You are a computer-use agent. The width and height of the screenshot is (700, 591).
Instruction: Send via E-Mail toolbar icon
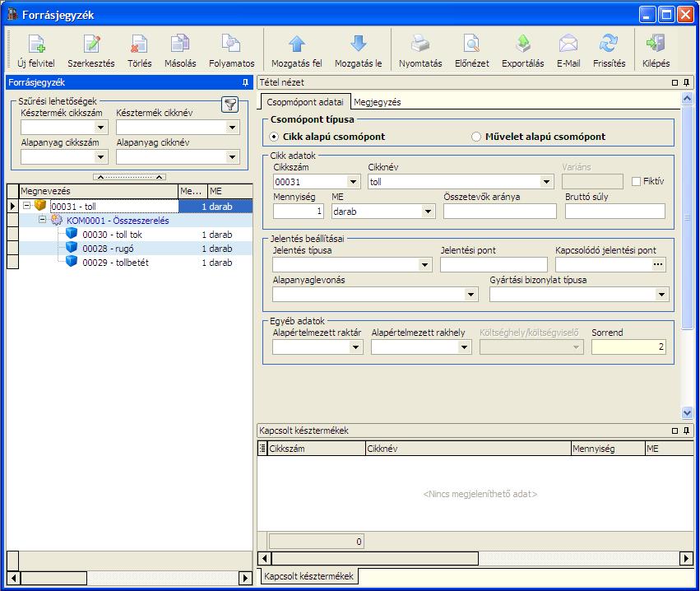click(568, 44)
